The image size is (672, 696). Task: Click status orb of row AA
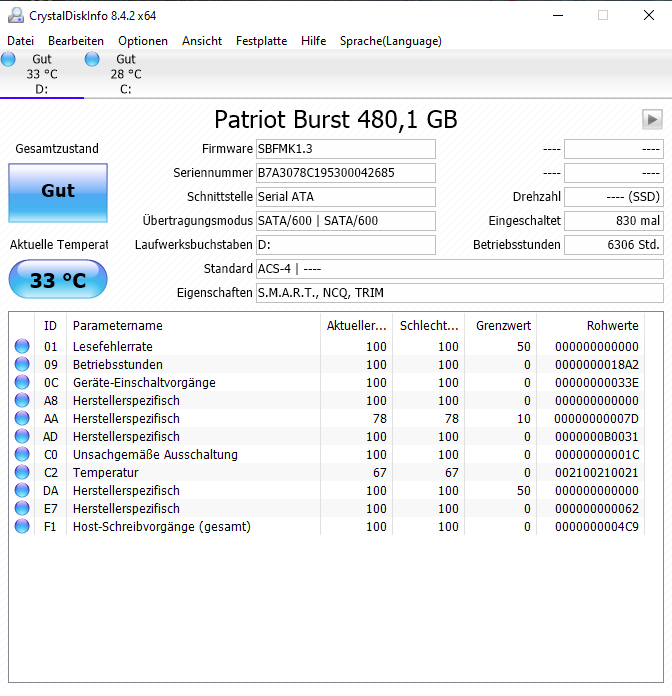coord(22,418)
